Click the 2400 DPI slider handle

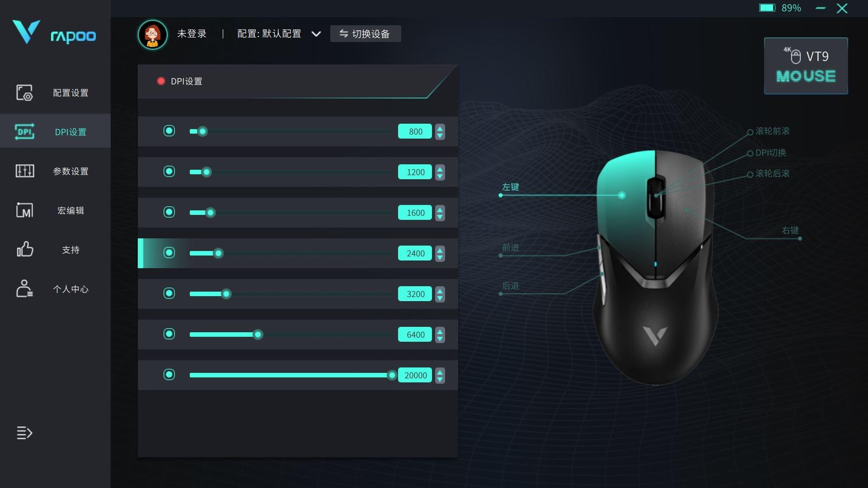[218, 253]
